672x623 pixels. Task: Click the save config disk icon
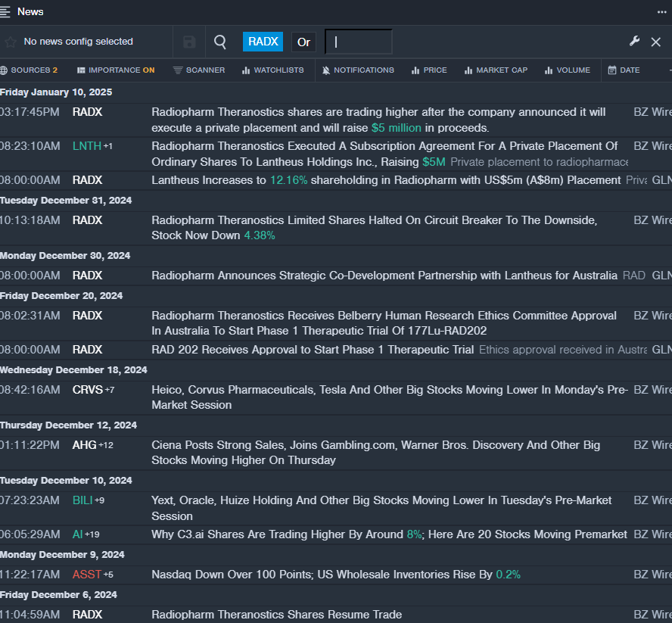189,42
